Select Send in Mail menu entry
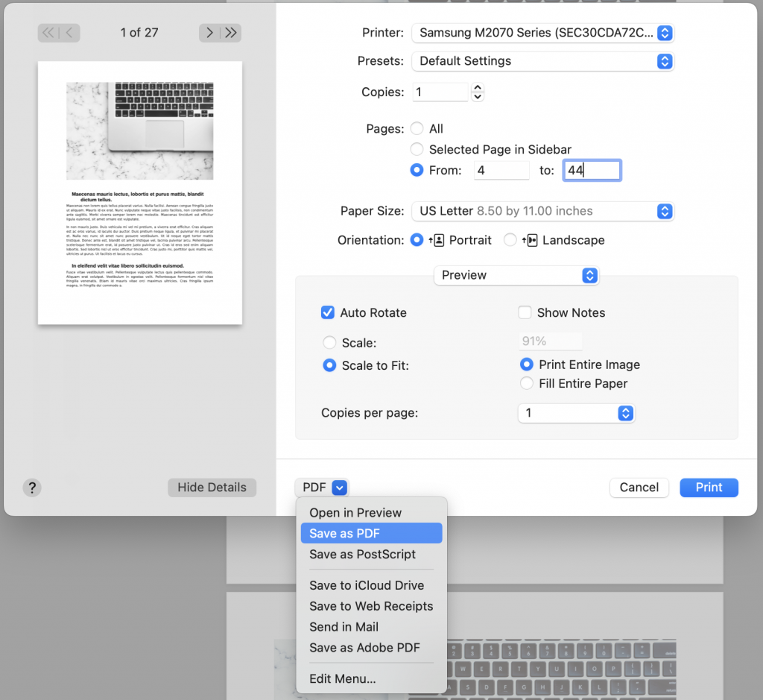The width and height of the screenshot is (763, 700). [343, 627]
